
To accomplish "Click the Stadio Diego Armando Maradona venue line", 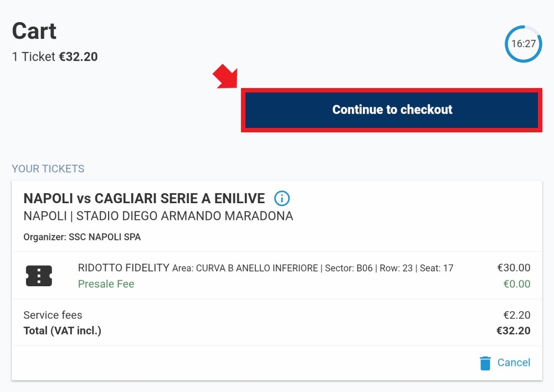I will pos(158,216).
